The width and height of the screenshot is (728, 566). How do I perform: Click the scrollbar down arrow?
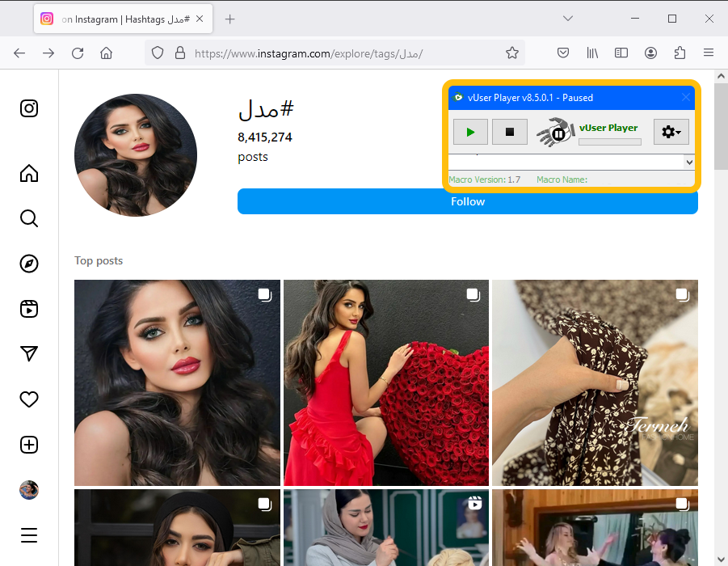(x=721, y=559)
